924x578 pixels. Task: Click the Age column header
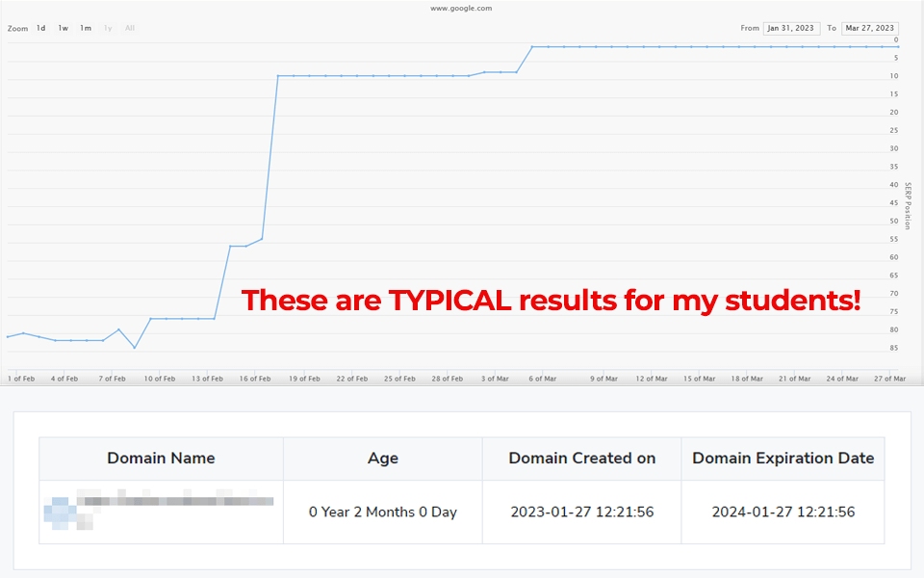(382, 459)
